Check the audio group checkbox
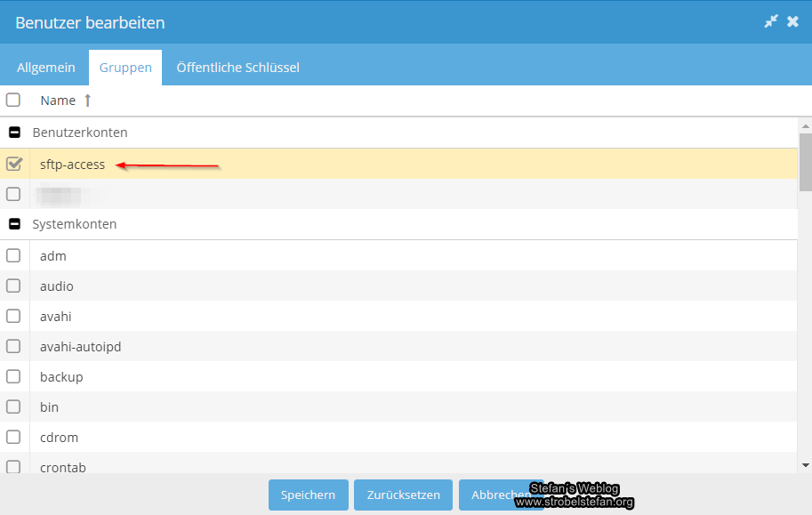812x515 pixels. [x=14, y=286]
